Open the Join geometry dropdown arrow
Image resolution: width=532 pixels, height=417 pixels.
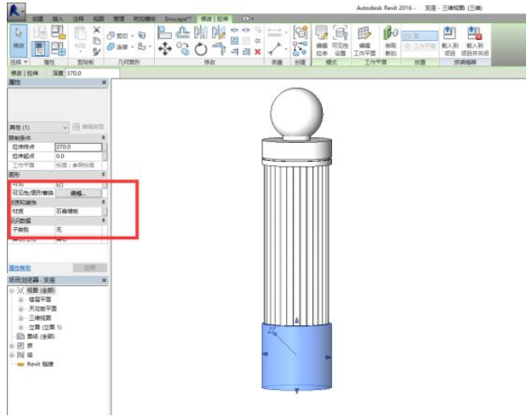[132, 47]
